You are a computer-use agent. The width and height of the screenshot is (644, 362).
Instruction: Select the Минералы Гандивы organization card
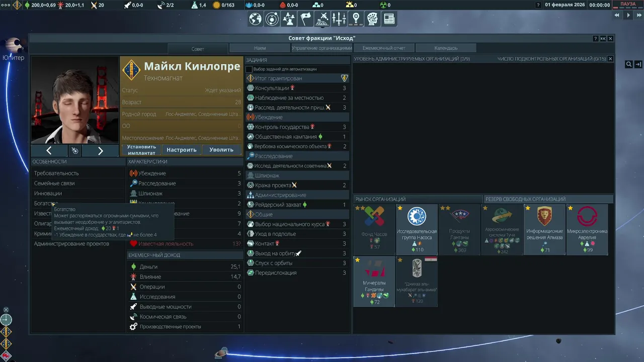374,281
